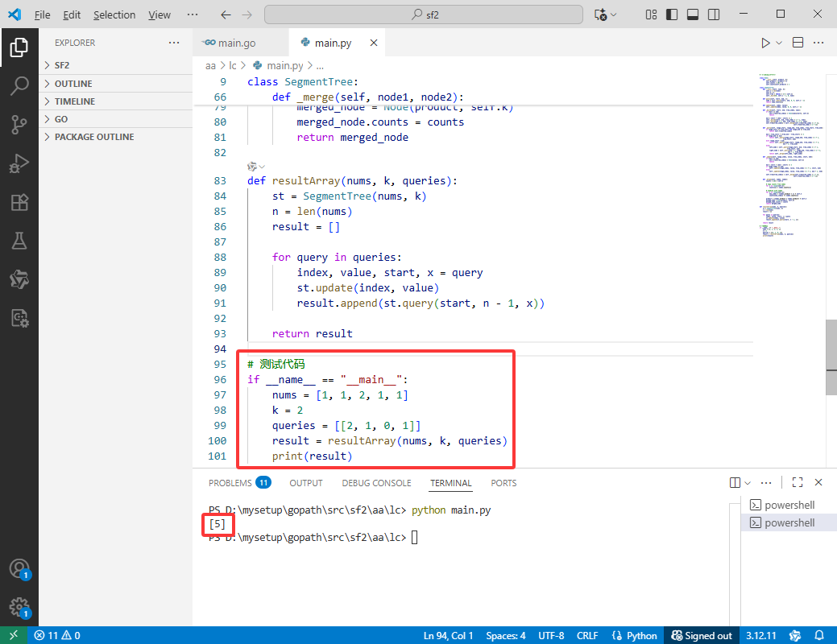Image resolution: width=837 pixels, height=644 pixels.
Task: Split the editor right
Action: coord(798,43)
